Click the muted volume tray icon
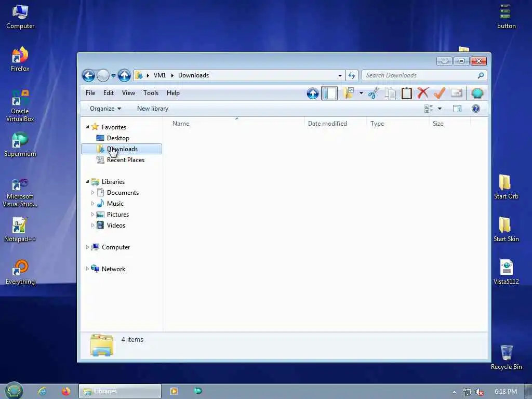This screenshot has width=532, height=399. (479, 392)
